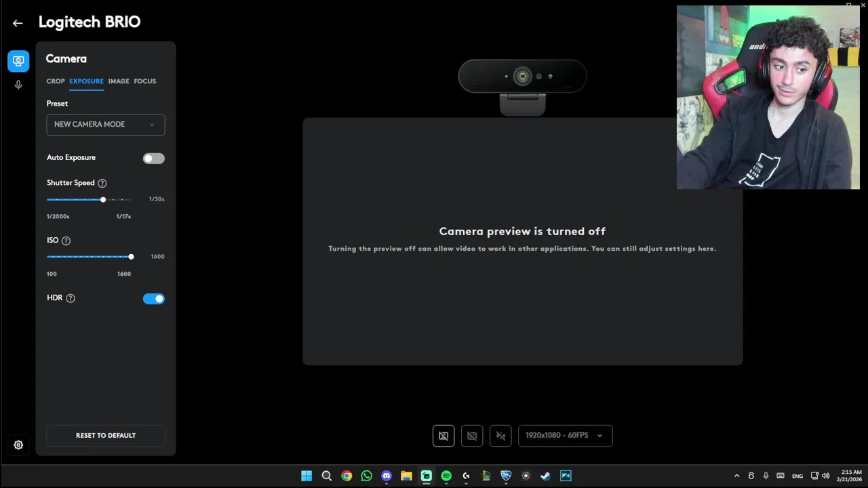Show help for ISO
Screen dimensions: 868x488
[x=66, y=241]
